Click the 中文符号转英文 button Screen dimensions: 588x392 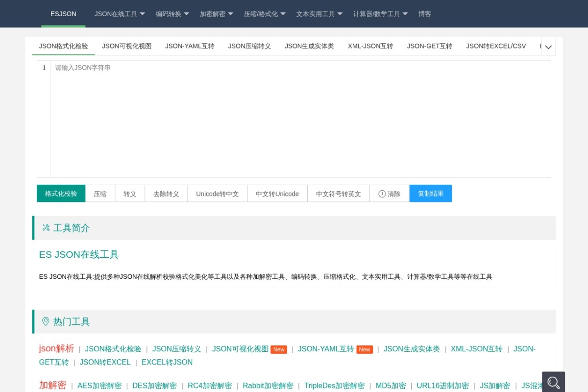(x=339, y=194)
